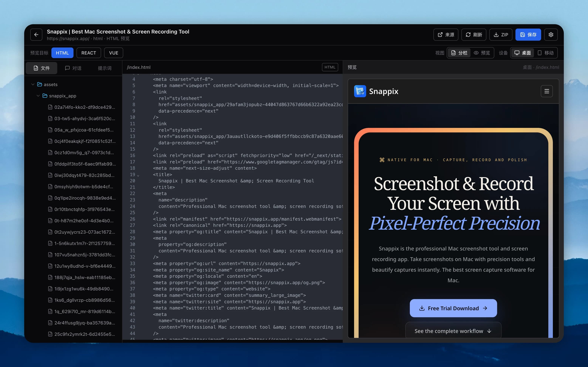Click the /index.html file path label
Image resolution: width=588 pixels, height=367 pixels.
[x=139, y=67]
